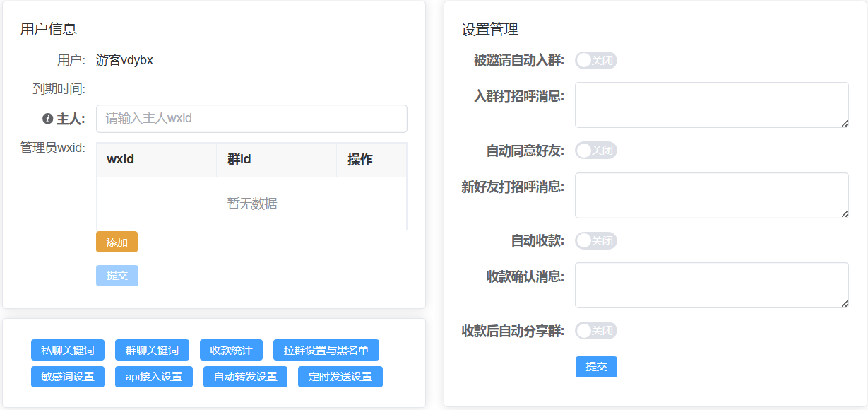
Task: View 收款统计 statistics
Action: (x=231, y=349)
